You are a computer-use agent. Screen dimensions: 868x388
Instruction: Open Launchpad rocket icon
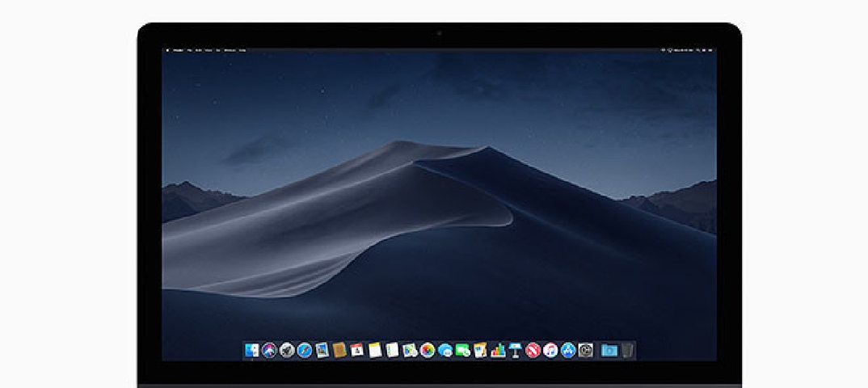(x=287, y=350)
